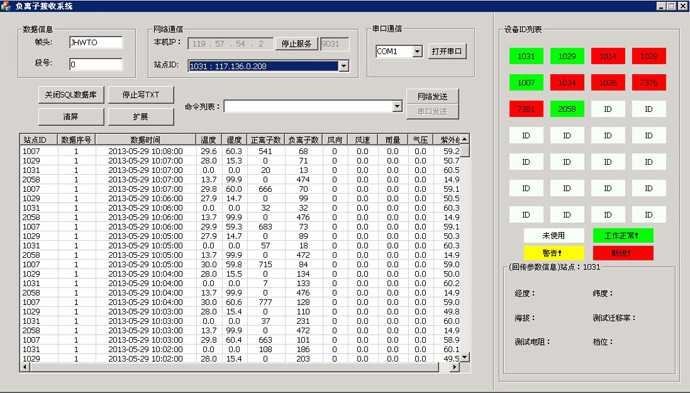Select the red device 1014 indicator
Viewport: 690px width, 393px height.
click(608, 56)
